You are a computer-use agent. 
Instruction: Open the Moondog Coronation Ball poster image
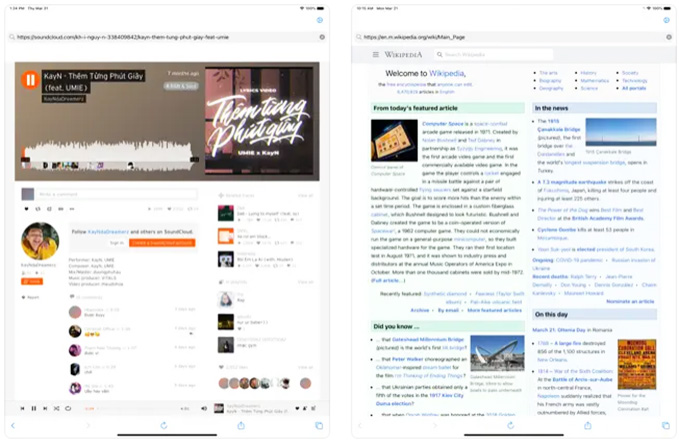637,365
